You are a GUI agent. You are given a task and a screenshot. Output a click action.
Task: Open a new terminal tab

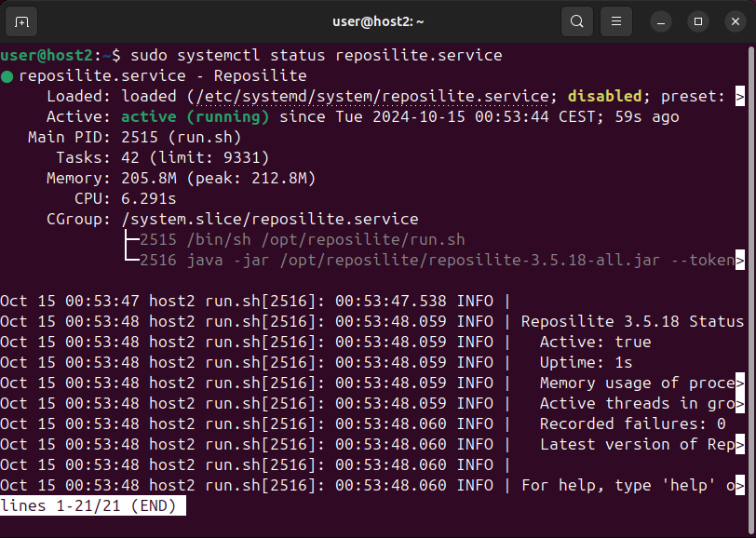click(21, 21)
